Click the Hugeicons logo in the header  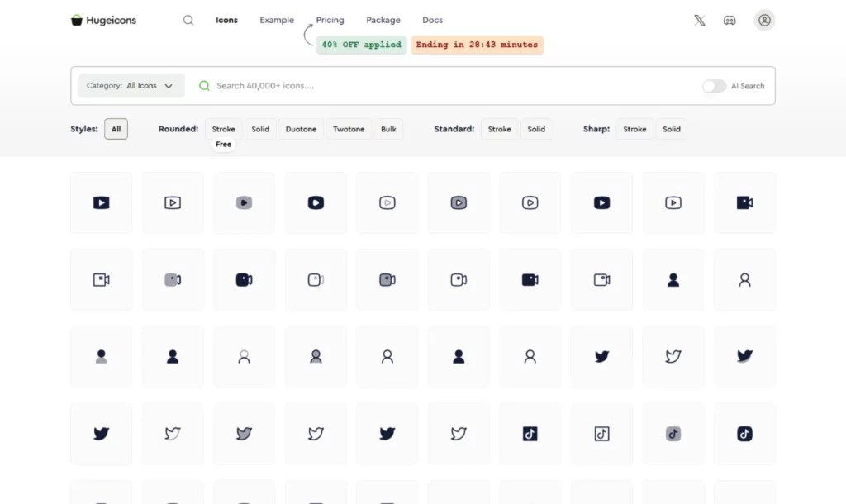[x=103, y=20]
